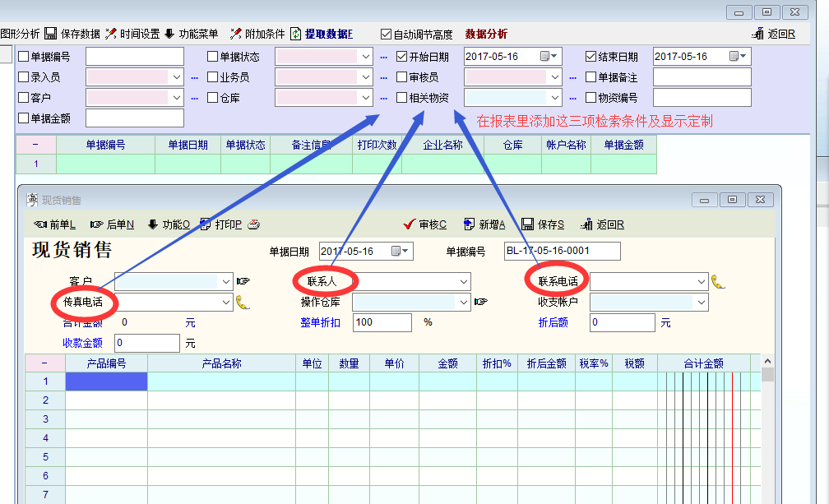Enable the 单据编号 checkbox

point(23,57)
